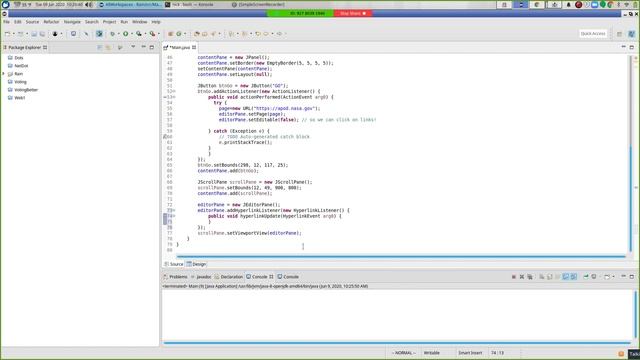Open the Run menu
The image size is (640, 360).
[x=124, y=22]
